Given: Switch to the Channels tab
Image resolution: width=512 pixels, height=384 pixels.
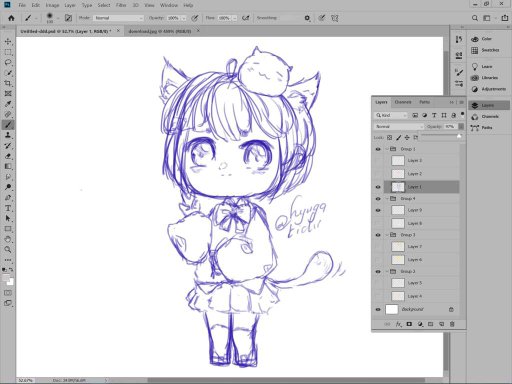Looking at the screenshot, I should pos(403,102).
